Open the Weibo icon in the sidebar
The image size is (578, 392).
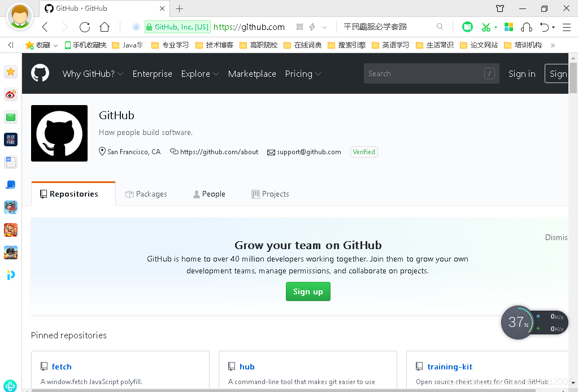coord(11,95)
